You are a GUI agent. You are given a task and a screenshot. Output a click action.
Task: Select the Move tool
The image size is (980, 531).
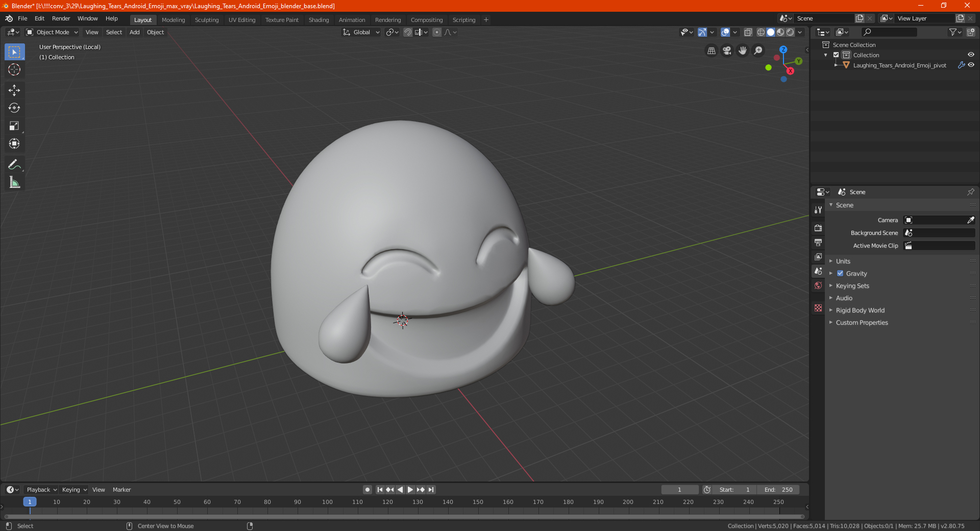(14, 90)
